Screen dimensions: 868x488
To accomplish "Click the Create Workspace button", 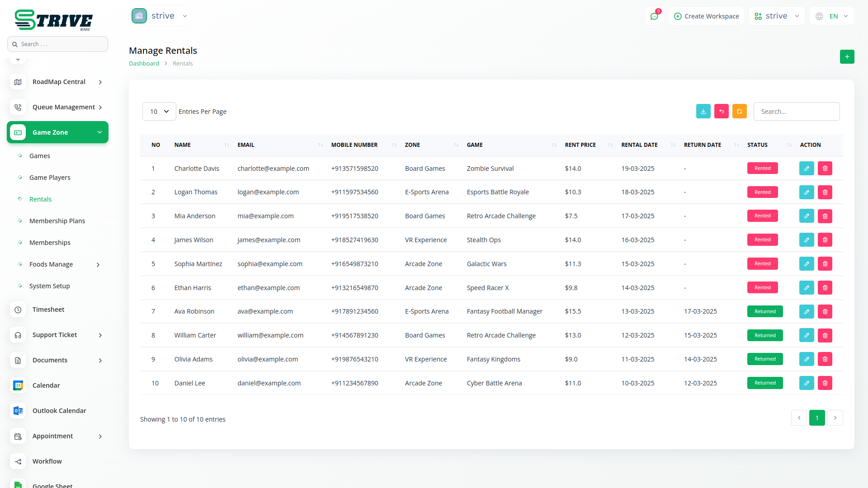I will 706,16.
